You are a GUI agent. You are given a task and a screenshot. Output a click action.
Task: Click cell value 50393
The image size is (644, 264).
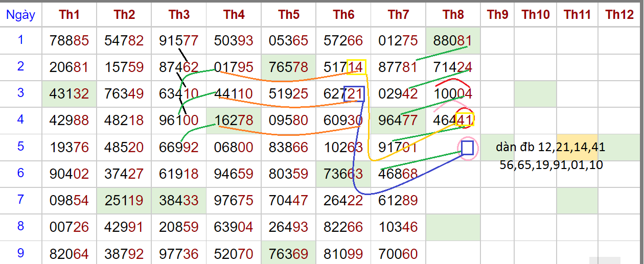point(234,40)
